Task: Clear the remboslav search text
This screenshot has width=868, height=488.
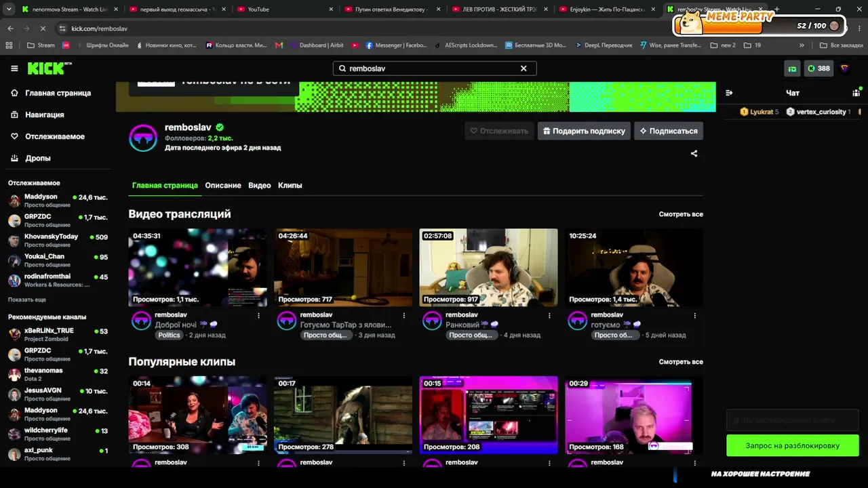Action: (x=524, y=68)
